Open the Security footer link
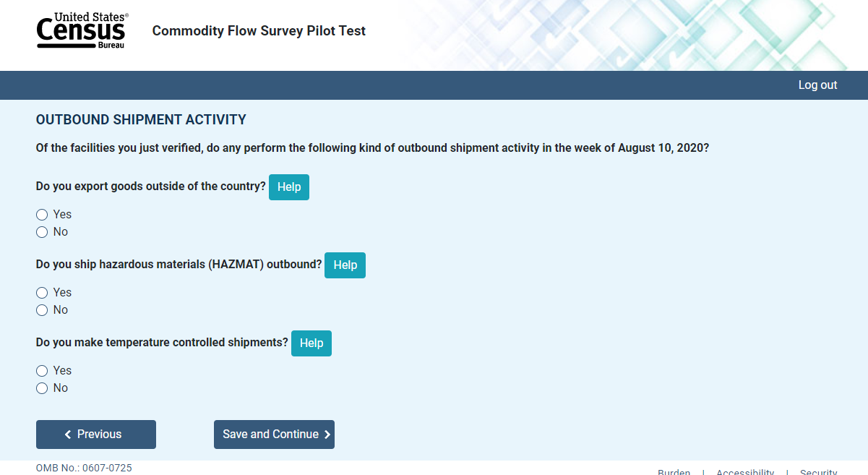Image resolution: width=868 pixels, height=475 pixels. click(x=818, y=472)
